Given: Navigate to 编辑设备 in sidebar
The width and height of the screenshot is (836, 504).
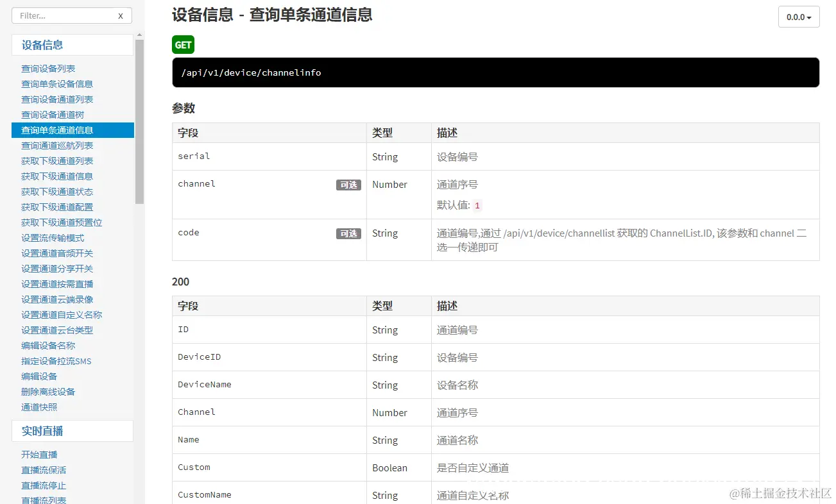Looking at the screenshot, I should click(x=39, y=376).
